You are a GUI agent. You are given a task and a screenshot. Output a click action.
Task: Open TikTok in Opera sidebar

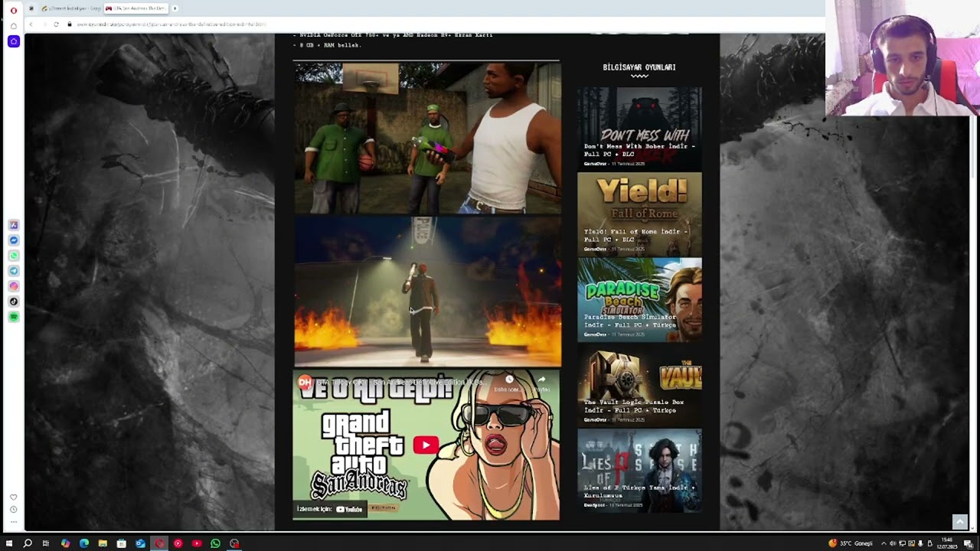tap(14, 302)
